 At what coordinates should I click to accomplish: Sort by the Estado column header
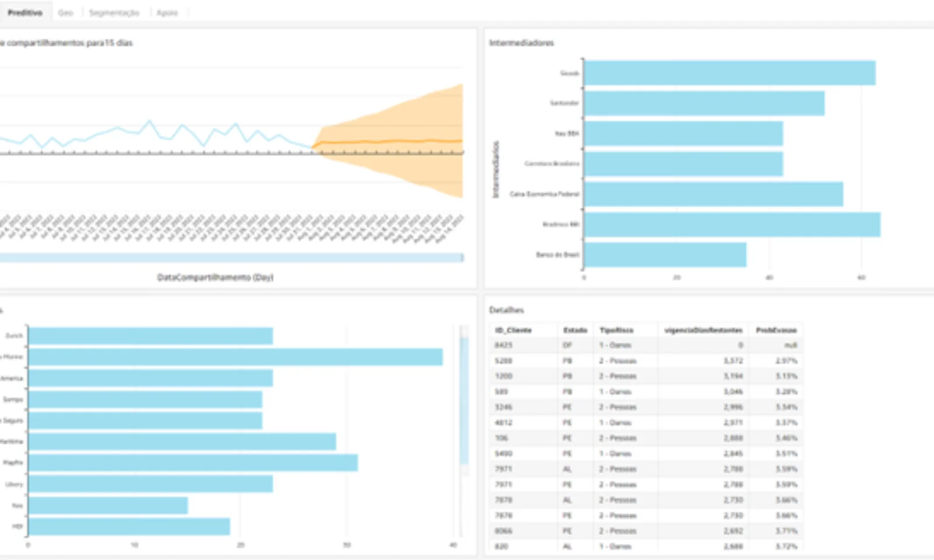pos(574,330)
